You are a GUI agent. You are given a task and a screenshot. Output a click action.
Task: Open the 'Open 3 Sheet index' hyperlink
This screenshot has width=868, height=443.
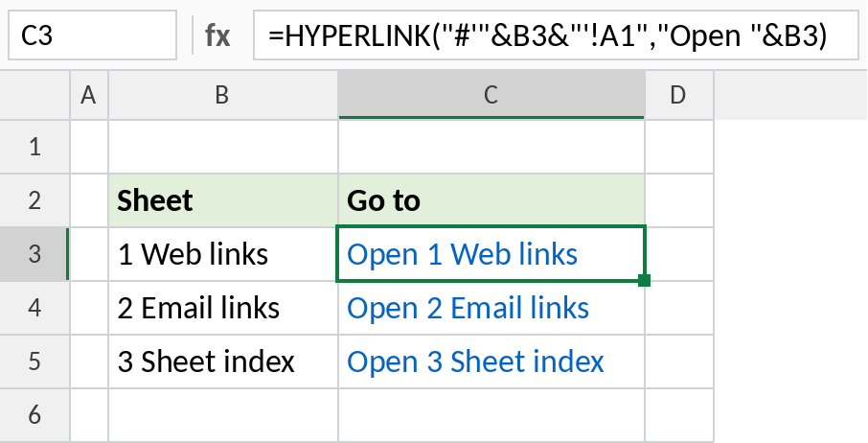(x=475, y=362)
